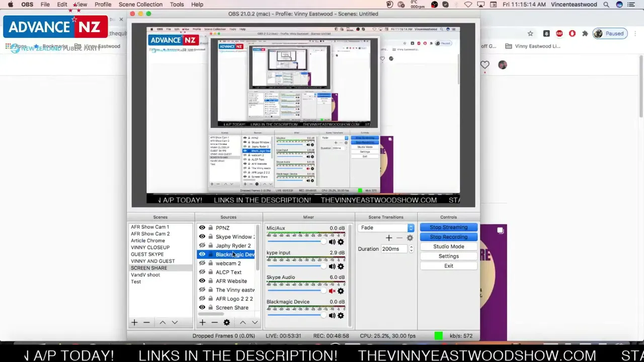Click the Exit button in Controls
This screenshot has width=644, height=362.
(x=448, y=266)
